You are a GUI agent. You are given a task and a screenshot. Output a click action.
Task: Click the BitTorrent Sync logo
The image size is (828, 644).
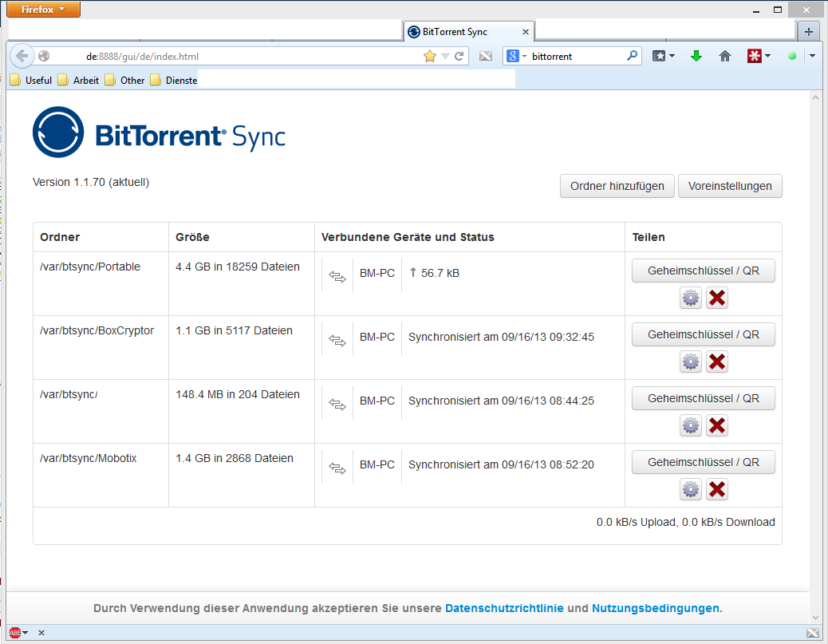pyautogui.click(x=159, y=132)
